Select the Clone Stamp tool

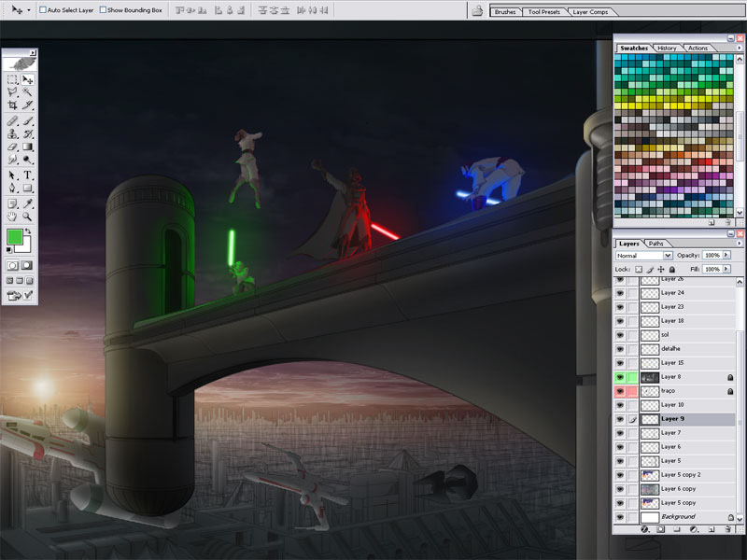pyautogui.click(x=13, y=134)
